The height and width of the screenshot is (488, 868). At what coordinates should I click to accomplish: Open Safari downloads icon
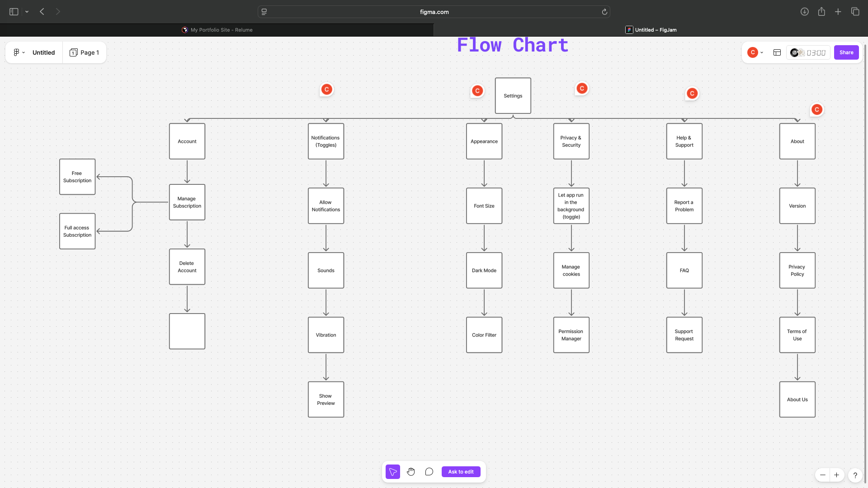pos(805,12)
